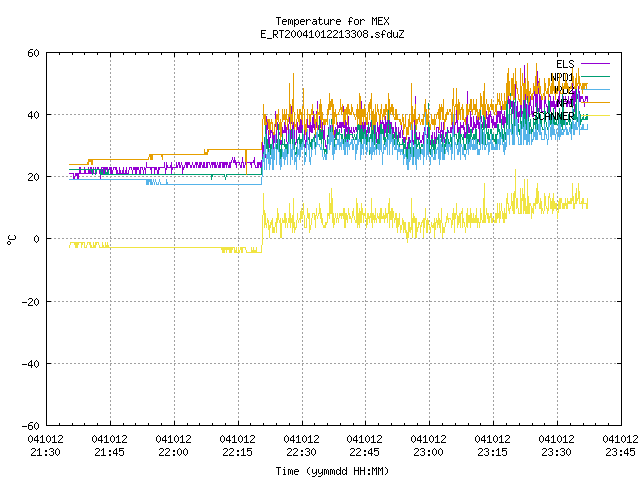
Task: Click the 23:15 time tick label
Action: point(493,452)
